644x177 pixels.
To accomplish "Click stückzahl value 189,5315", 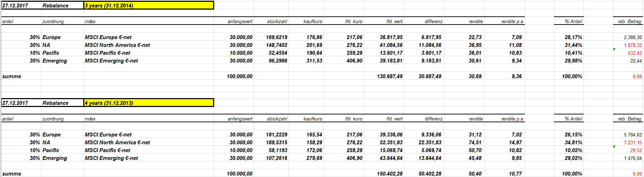I will 276,143.
